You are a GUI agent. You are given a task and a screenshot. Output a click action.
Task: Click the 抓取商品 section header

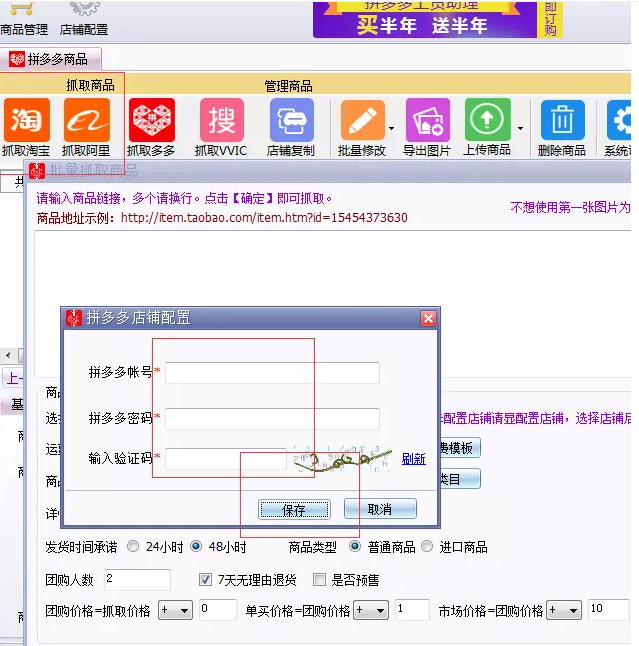click(90, 85)
